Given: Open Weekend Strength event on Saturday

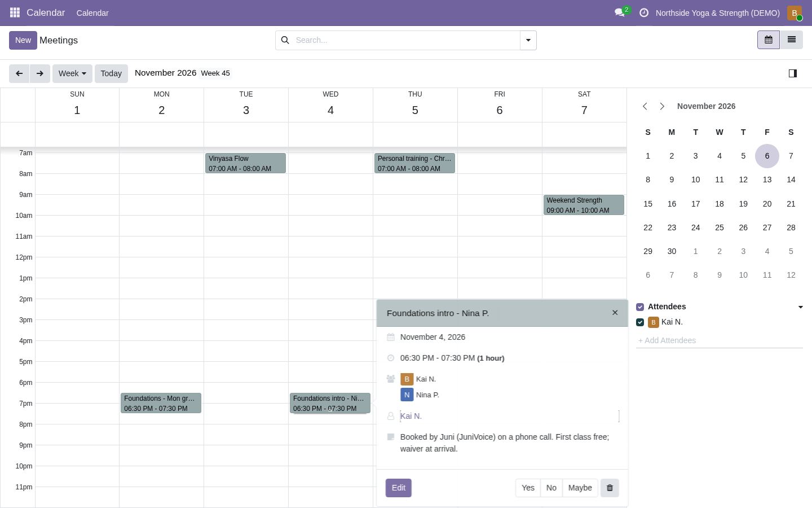Looking at the screenshot, I should point(584,205).
